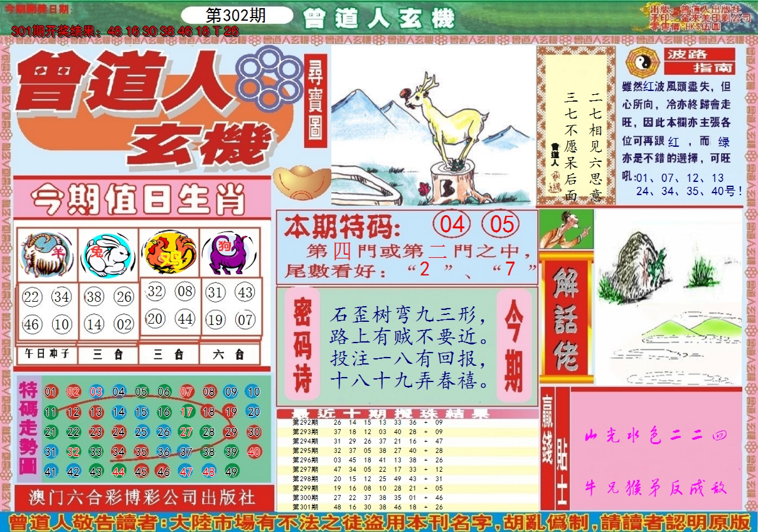The height and width of the screenshot is (532, 758).
Task: Click circled number 34 under the goat
Action: pos(61,296)
